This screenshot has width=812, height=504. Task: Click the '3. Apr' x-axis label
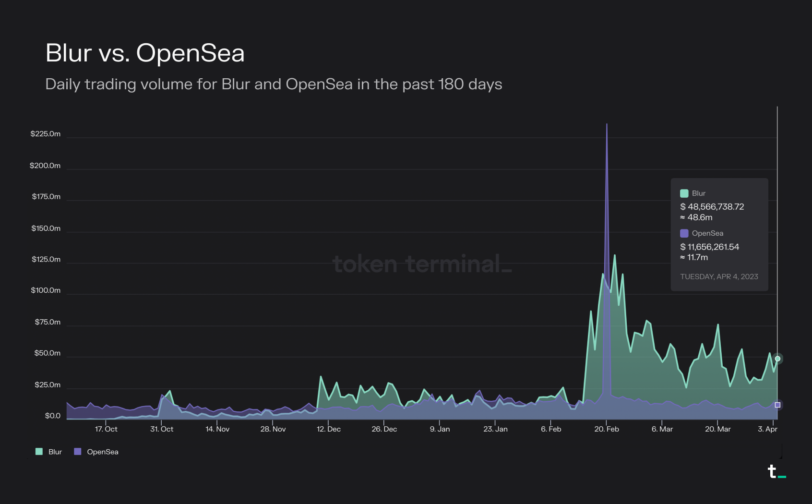tap(768, 429)
